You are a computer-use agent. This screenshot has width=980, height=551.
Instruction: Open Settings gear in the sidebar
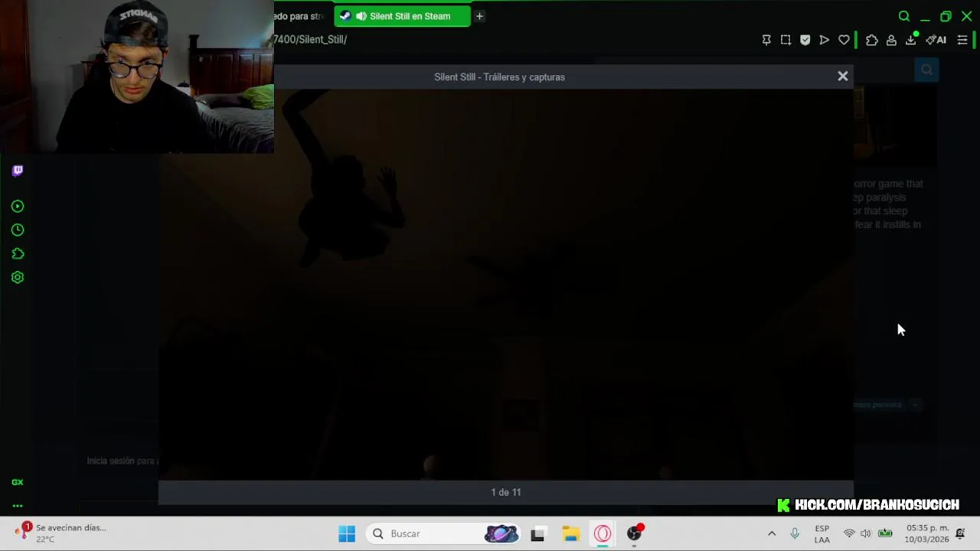pos(18,277)
